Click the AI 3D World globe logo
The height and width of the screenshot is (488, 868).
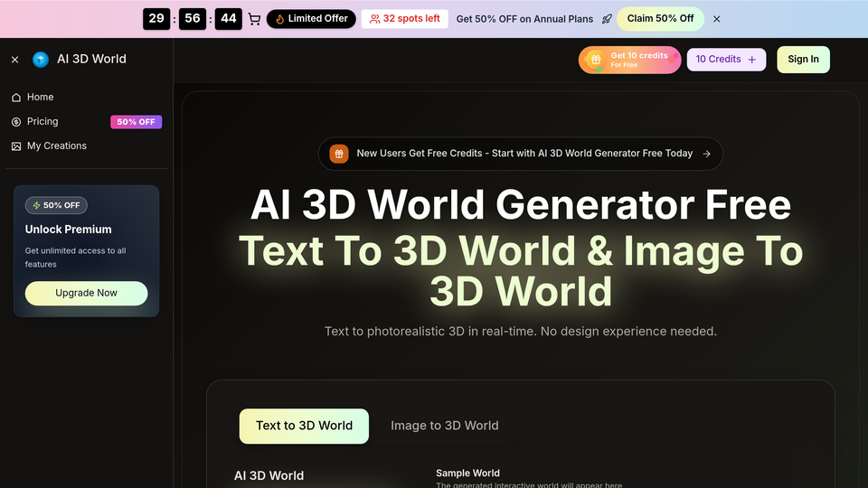pyautogui.click(x=41, y=60)
